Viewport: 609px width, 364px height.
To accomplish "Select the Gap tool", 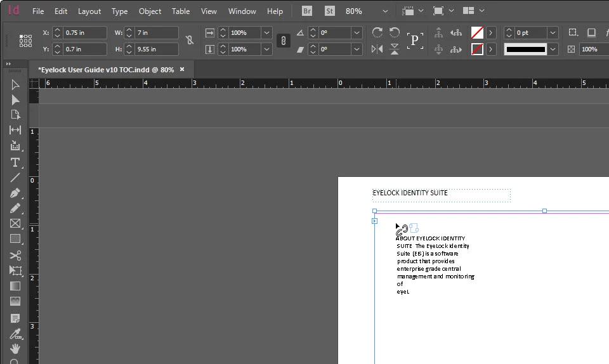I will coord(15,130).
